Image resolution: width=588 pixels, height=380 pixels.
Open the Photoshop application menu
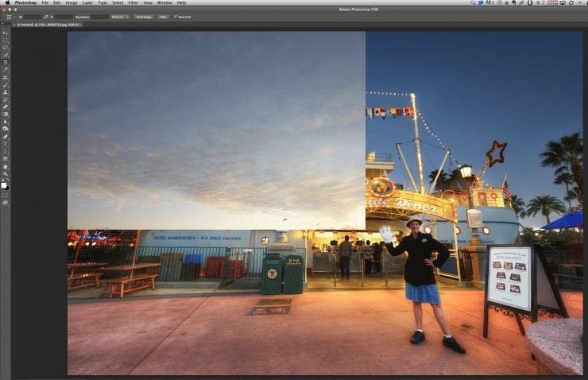click(26, 2)
